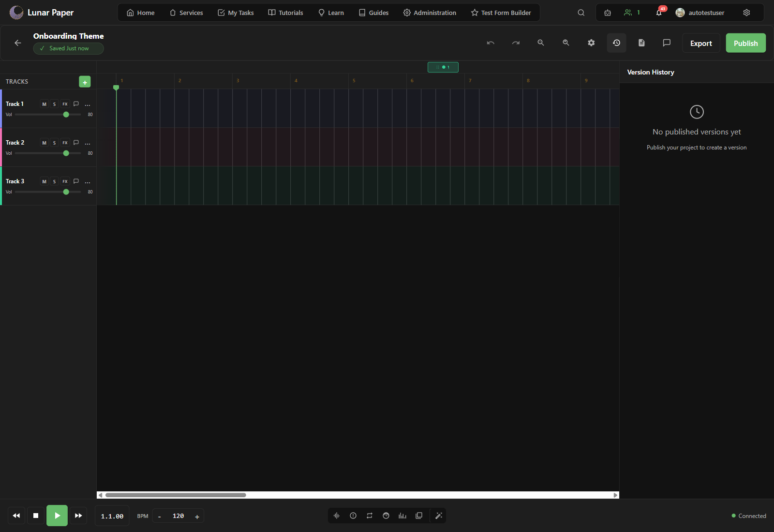Screen dimensions: 774x532
Task: Go to My Tasks
Action: tap(236, 13)
